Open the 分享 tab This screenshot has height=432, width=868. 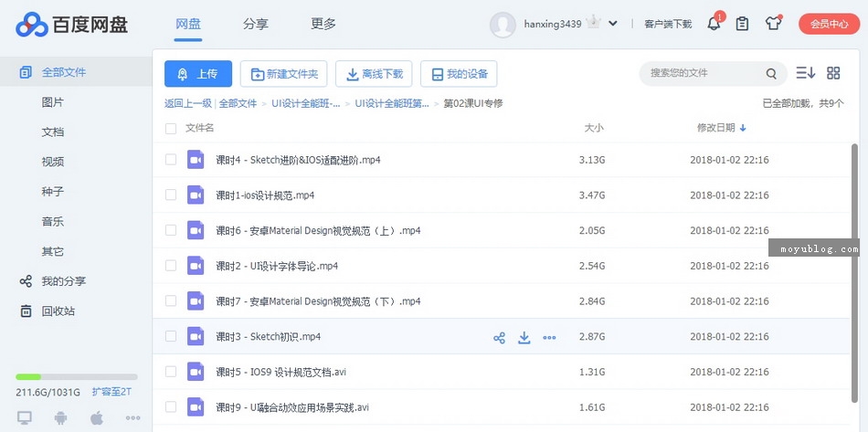pyautogui.click(x=255, y=25)
